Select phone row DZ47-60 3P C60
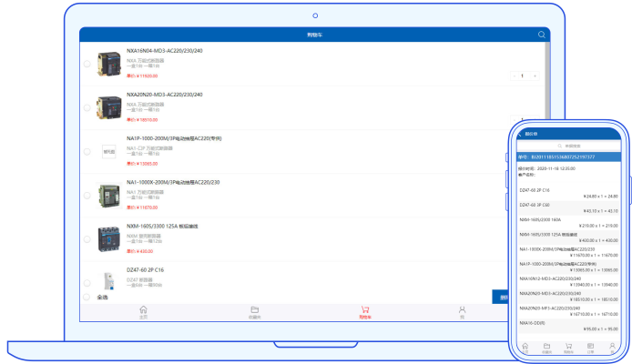This screenshot has height=364, width=632. pyautogui.click(x=568, y=207)
